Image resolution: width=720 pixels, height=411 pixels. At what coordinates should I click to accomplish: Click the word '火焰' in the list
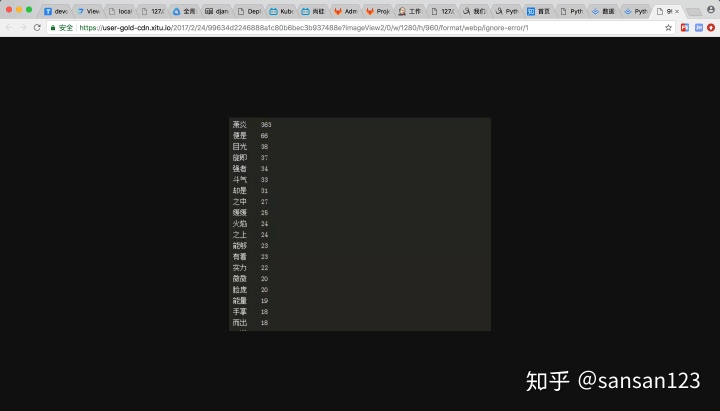(x=240, y=224)
